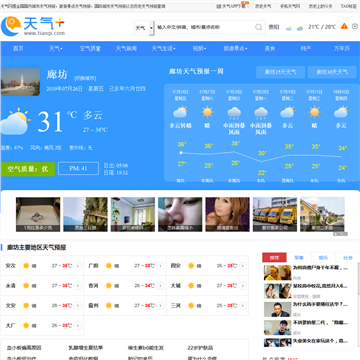Click the arrow icon in 大城 row

[243, 286]
